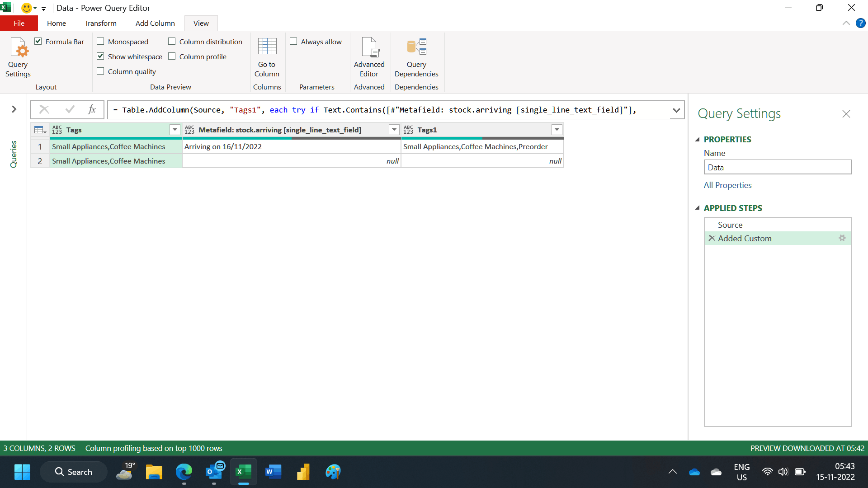The height and width of the screenshot is (488, 868).
Task: Open All Properties link
Action: pyautogui.click(x=727, y=185)
